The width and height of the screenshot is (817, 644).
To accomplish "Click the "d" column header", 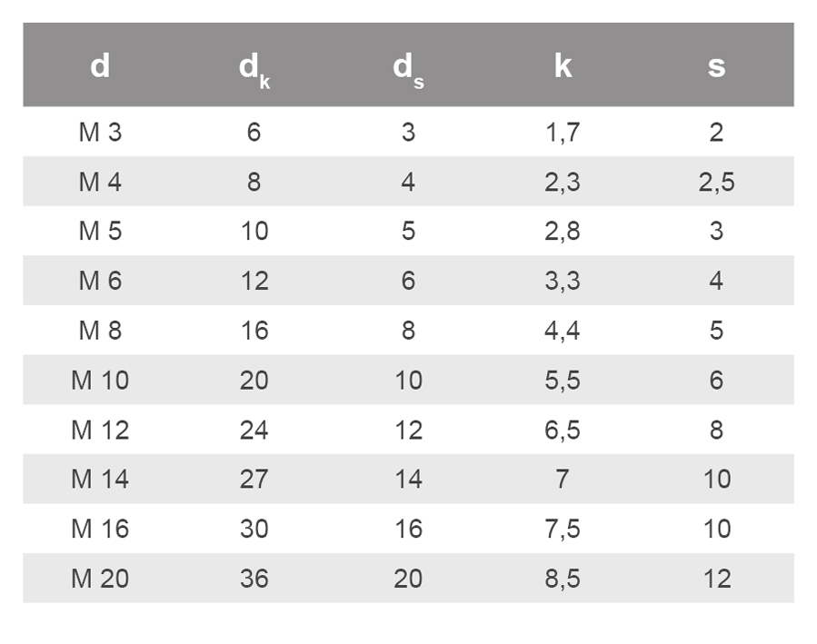I will click(100, 66).
